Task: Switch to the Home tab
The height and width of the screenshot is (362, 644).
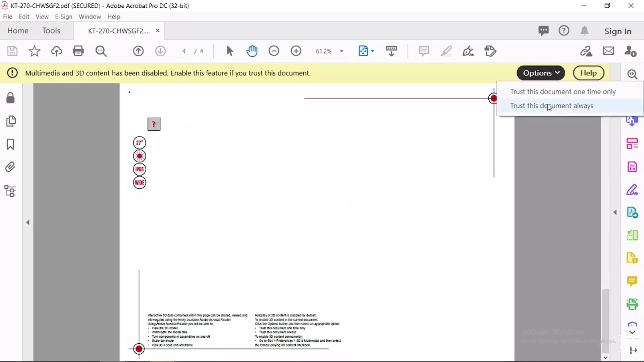Action: 18,31
